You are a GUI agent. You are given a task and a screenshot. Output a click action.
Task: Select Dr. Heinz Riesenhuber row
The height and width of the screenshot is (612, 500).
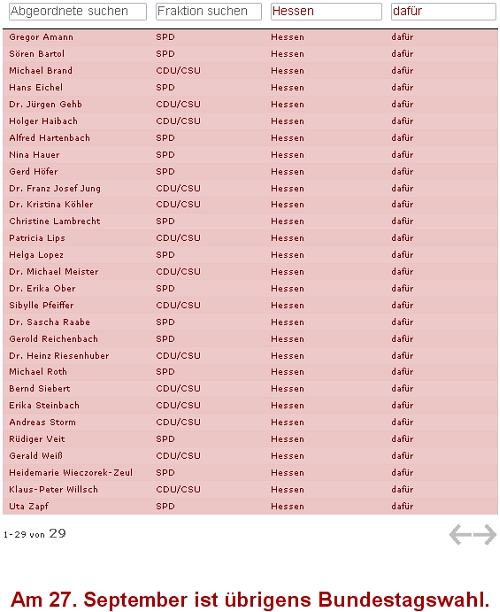point(250,356)
